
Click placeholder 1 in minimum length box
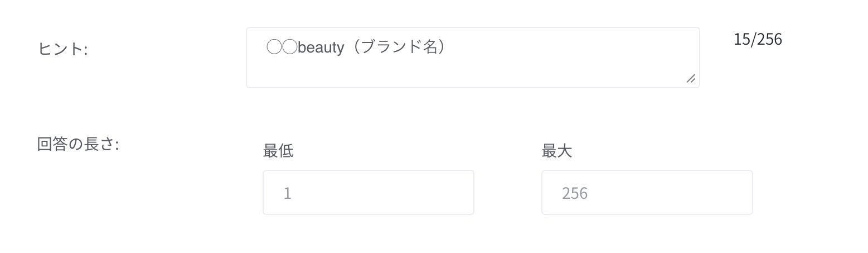coord(288,193)
